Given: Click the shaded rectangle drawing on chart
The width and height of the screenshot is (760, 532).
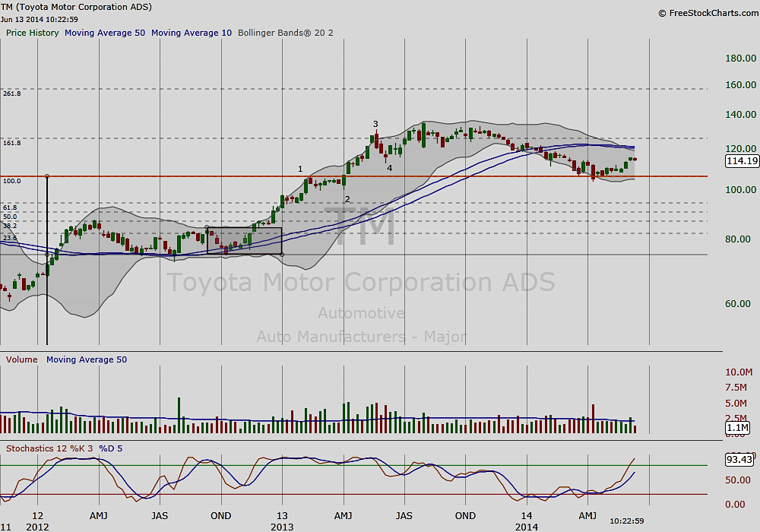Looking at the screenshot, I should coord(245,240).
